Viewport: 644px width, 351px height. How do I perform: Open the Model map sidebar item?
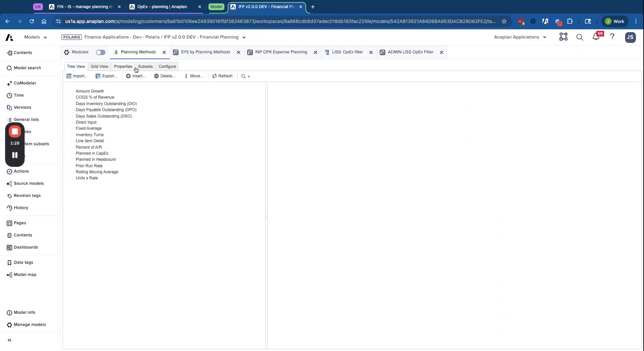[25, 275]
